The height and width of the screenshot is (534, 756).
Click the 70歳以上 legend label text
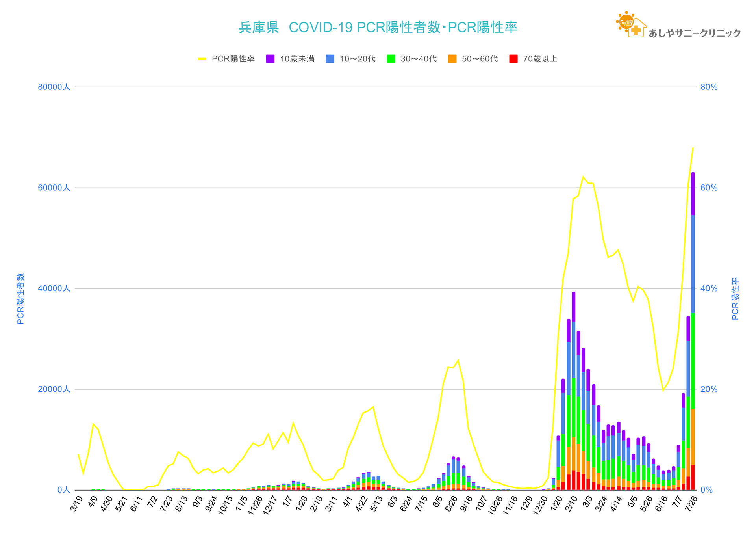[540, 59]
